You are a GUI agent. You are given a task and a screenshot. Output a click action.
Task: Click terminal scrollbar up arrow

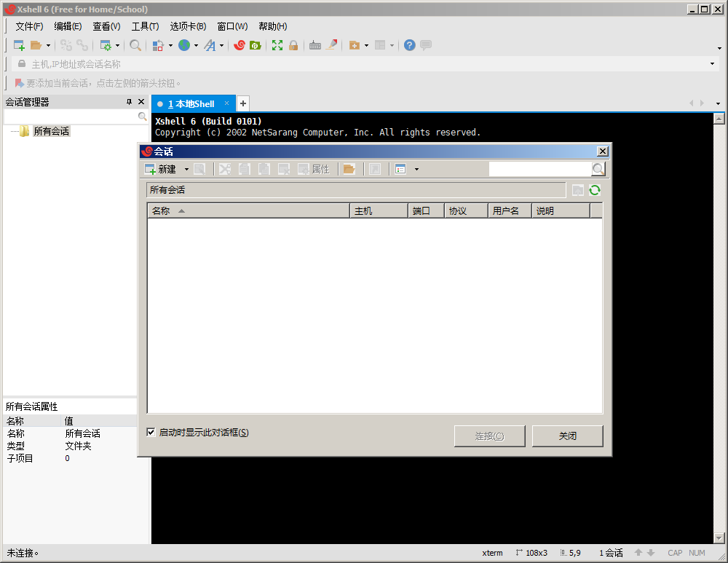719,119
